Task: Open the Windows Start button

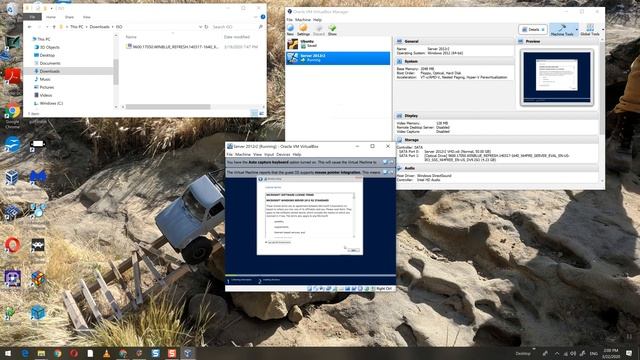Action: coord(8,353)
